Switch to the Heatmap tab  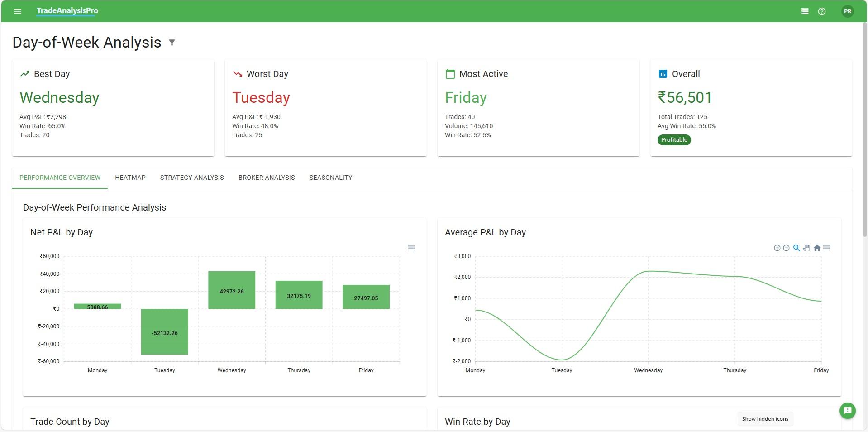(x=130, y=178)
